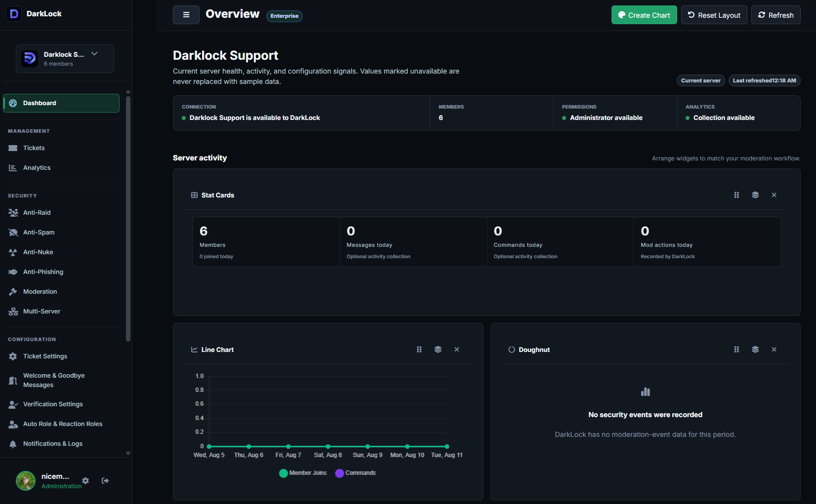
Task: Click the Refresh button
Action: (776, 15)
